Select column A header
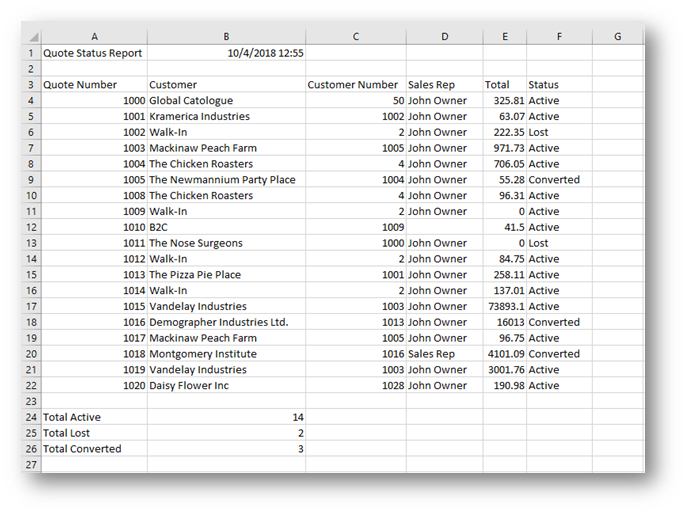This screenshot has width=687, height=515. [x=94, y=37]
